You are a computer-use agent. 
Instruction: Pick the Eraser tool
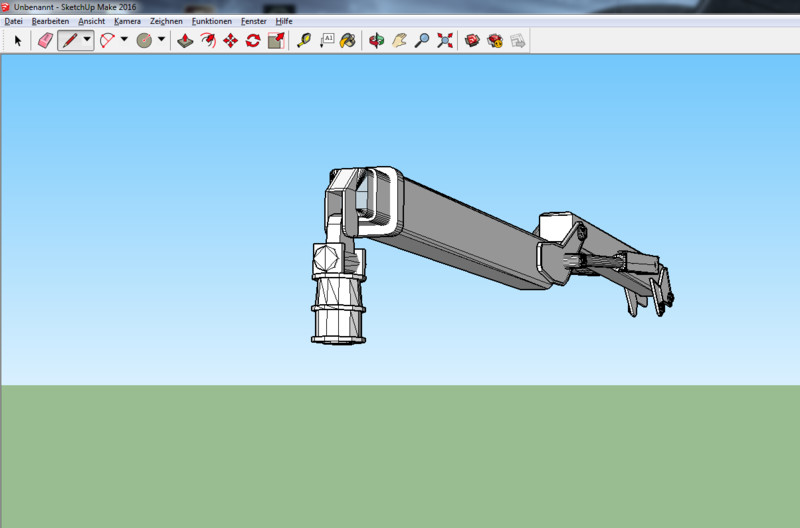pos(44,41)
